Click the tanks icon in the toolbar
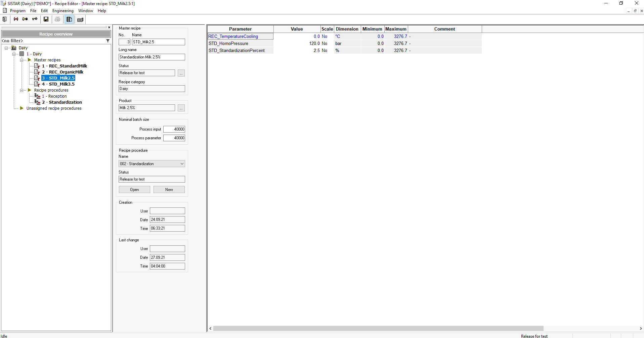The image size is (644, 338). (80, 20)
